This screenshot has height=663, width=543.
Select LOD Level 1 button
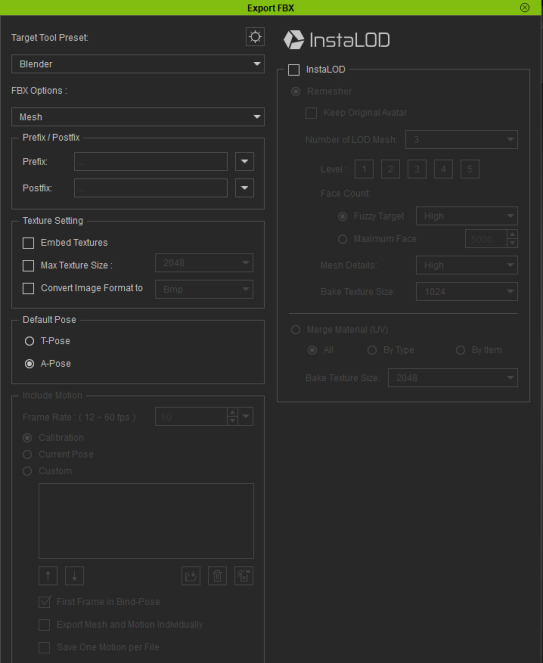coord(364,169)
